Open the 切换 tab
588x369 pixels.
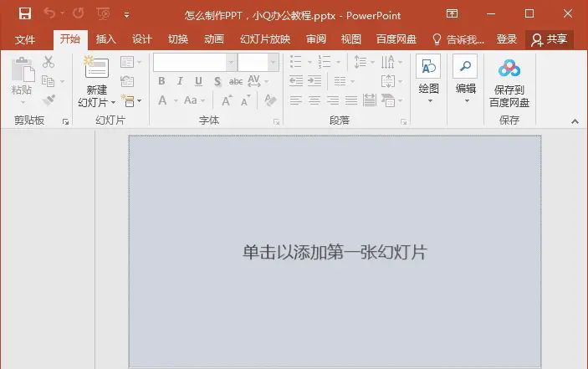pos(178,39)
